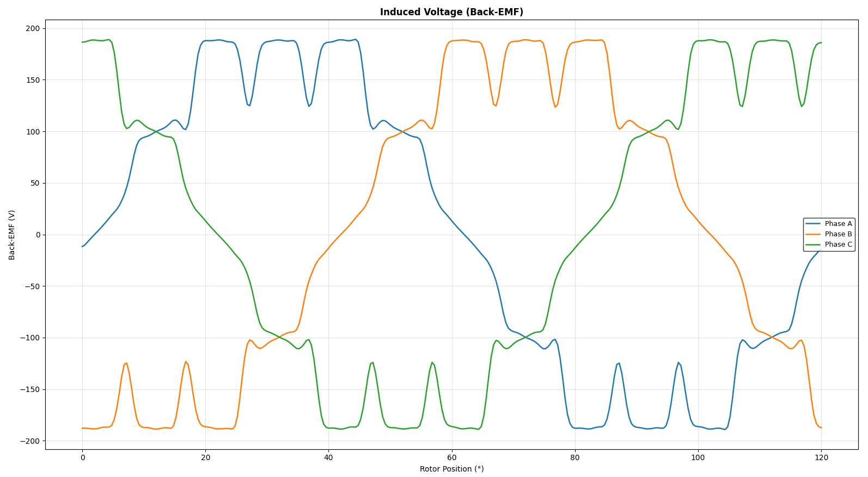
Task: Click the x-axis tick label 0
Action: 82,458
